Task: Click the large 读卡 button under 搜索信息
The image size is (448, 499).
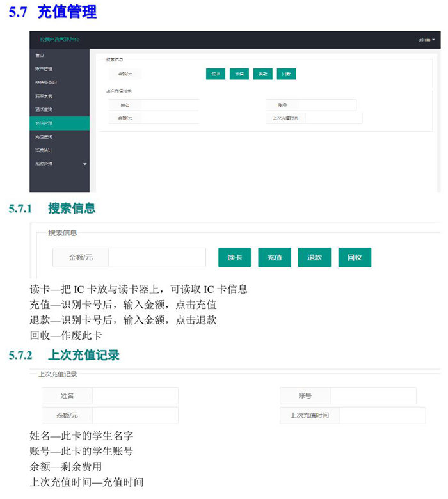Action: coord(234,257)
